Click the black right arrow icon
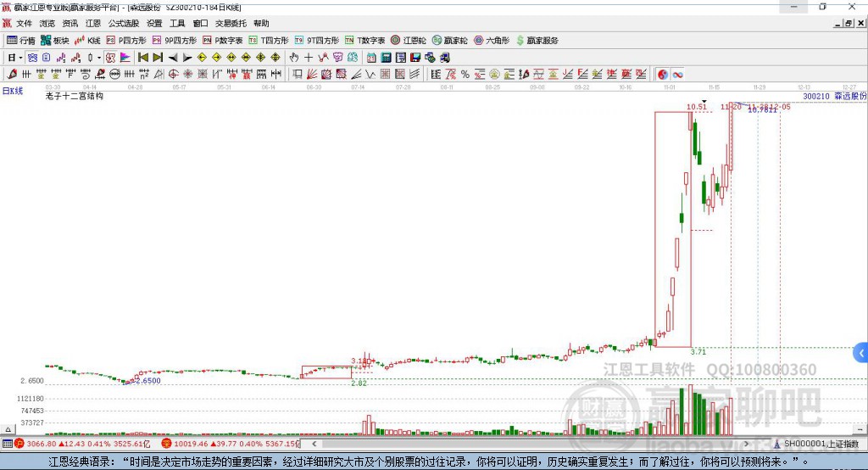The width and height of the screenshot is (868, 470). pos(187,58)
